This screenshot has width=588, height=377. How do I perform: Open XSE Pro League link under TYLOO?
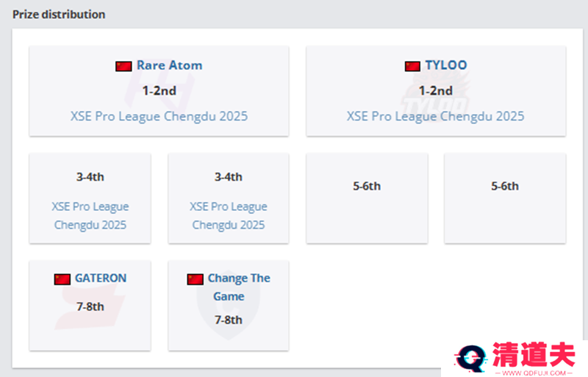435,116
